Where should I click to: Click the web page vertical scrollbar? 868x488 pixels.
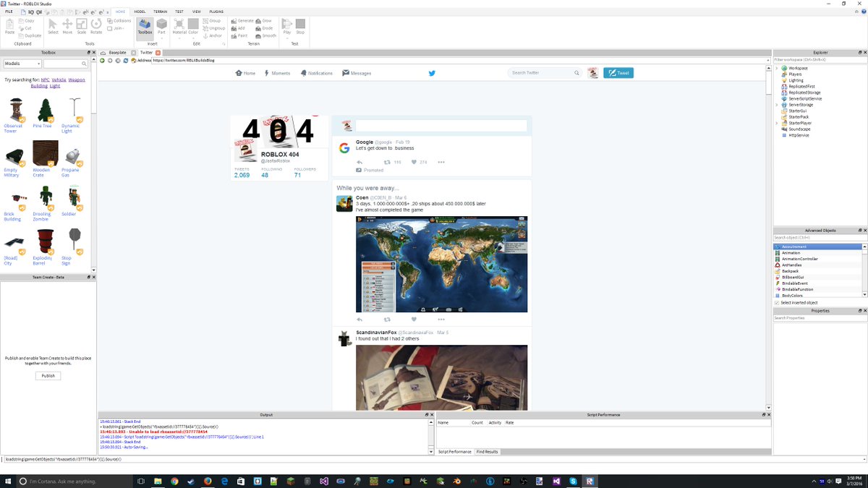767,239
